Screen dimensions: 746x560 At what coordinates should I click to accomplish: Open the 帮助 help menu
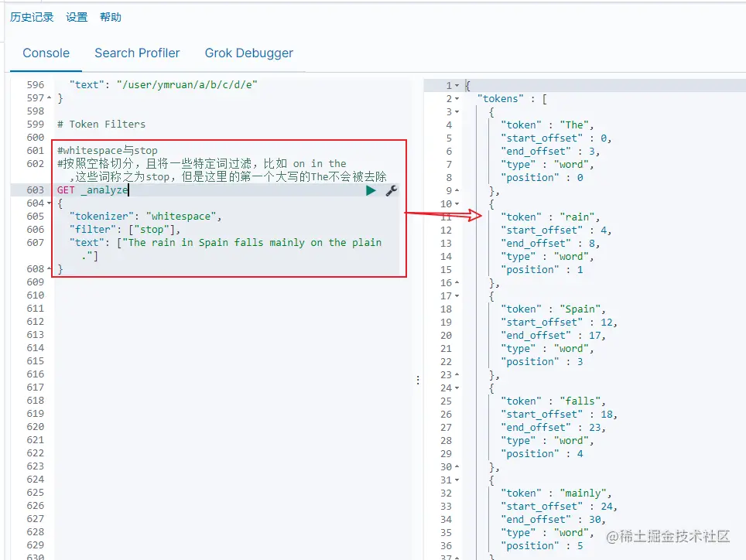coord(111,17)
